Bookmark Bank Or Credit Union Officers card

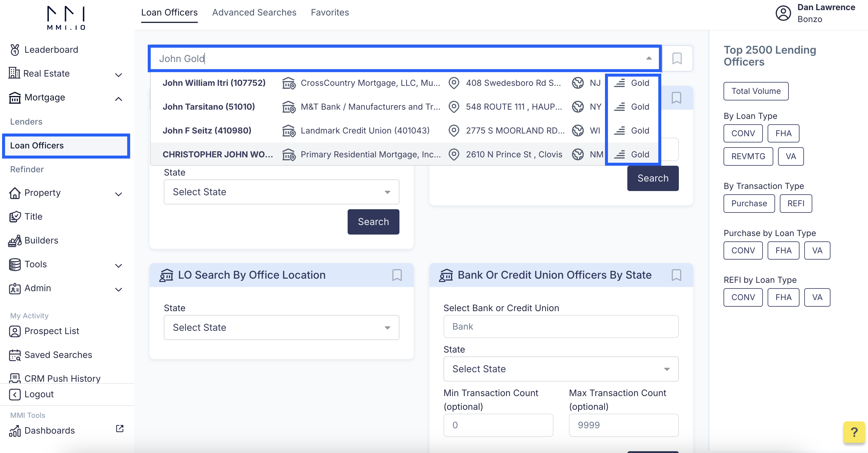[676, 275]
